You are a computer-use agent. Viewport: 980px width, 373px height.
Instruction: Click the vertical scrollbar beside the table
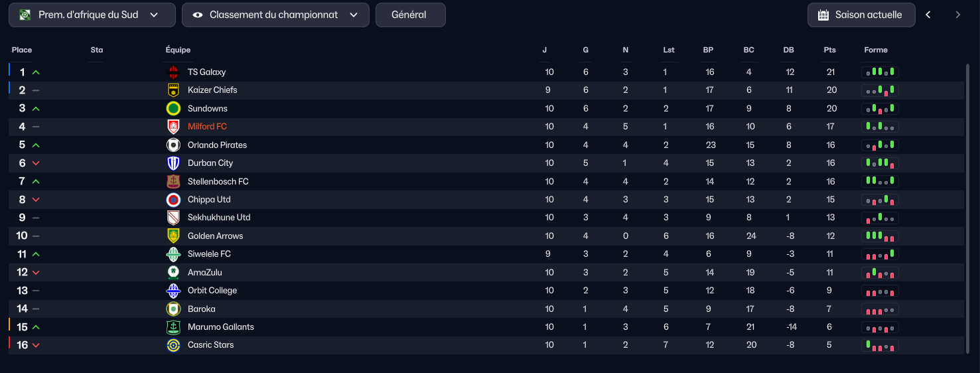967,207
